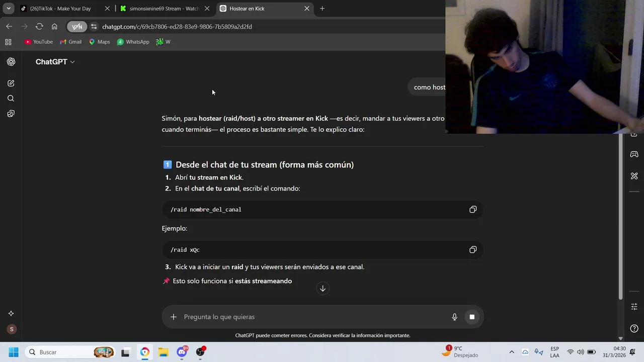This screenshot has width=644, height=362.
Task: Open the game controller icon in browser sidebar
Action: point(634,154)
